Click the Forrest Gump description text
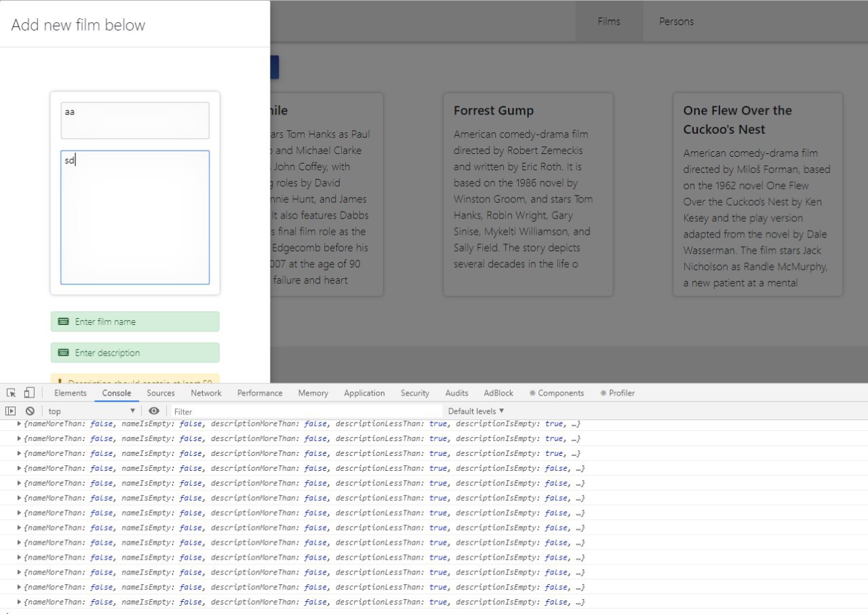 pos(523,199)
